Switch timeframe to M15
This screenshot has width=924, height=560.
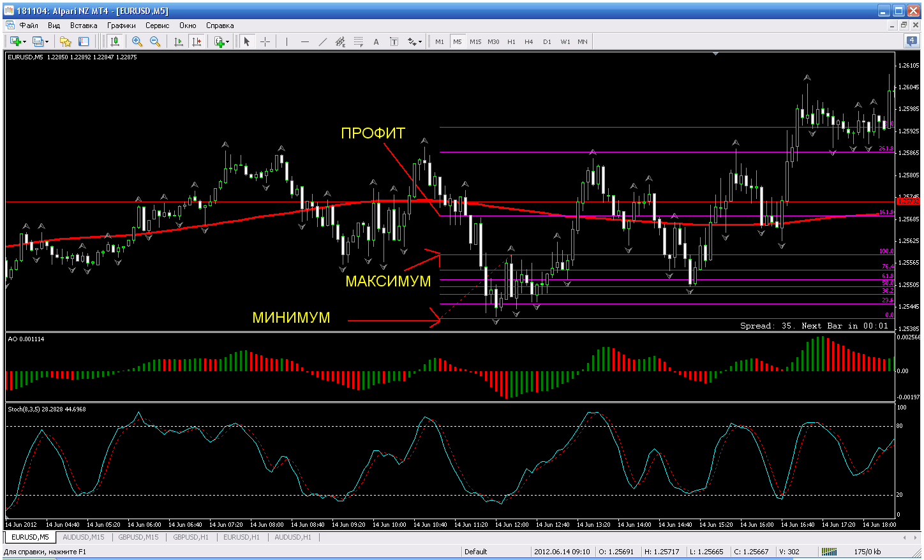pos(475,41)
